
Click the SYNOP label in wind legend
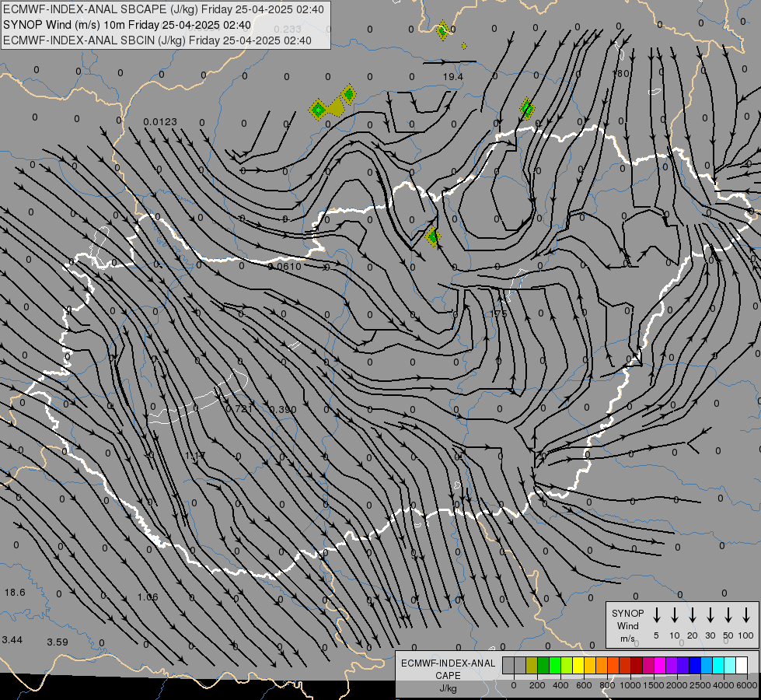pos(627,613)
